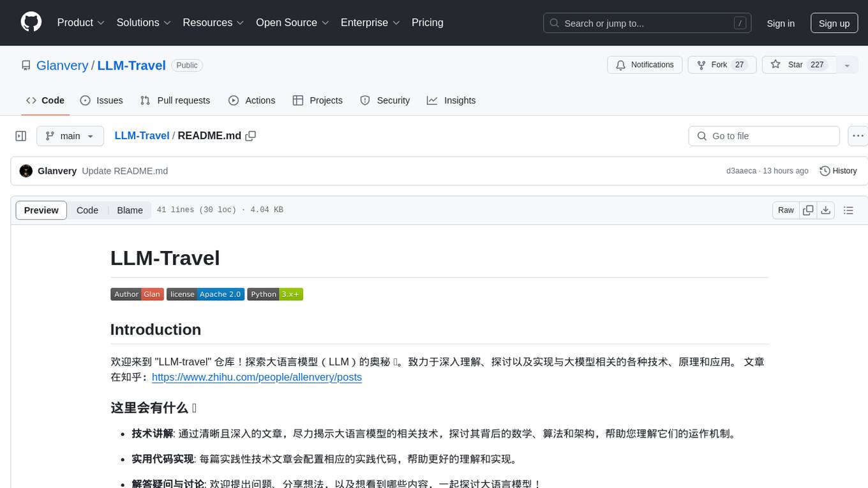Open commit author Glanvery link

tap(57, 171)
